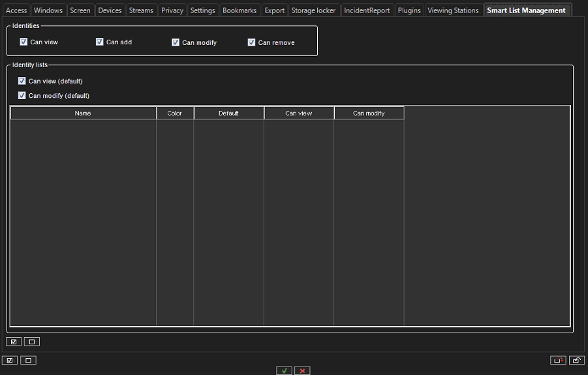Image resolution: width=588 pixels, height=375 pixels.
Task: Open the Windows tab
Action: click(48, 10)
